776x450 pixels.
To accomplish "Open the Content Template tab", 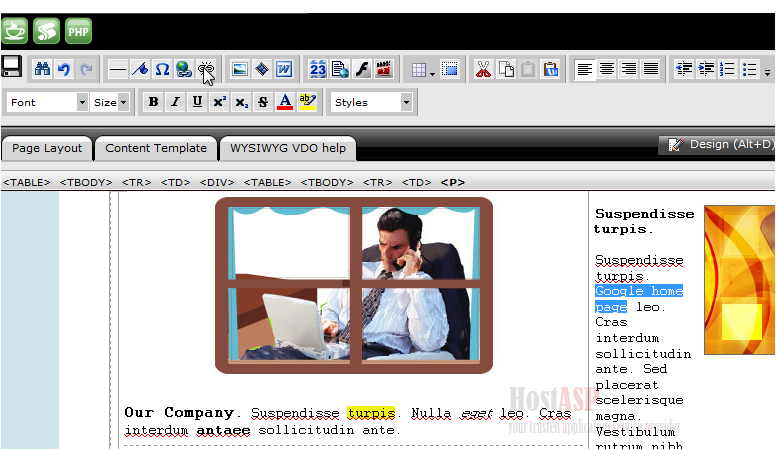I will coord(156,148).
